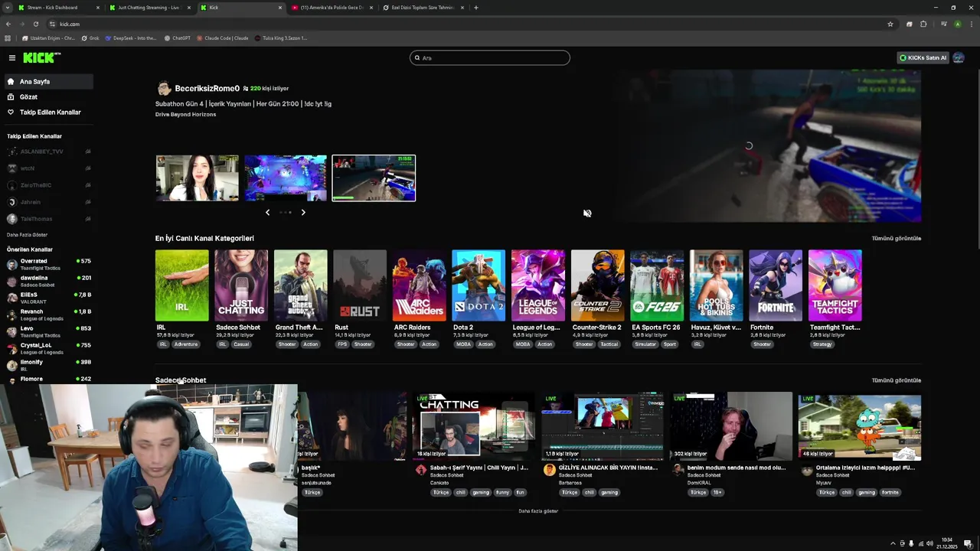Open recommended channel ElilsS playing VALORANT

tap(47, 298)
